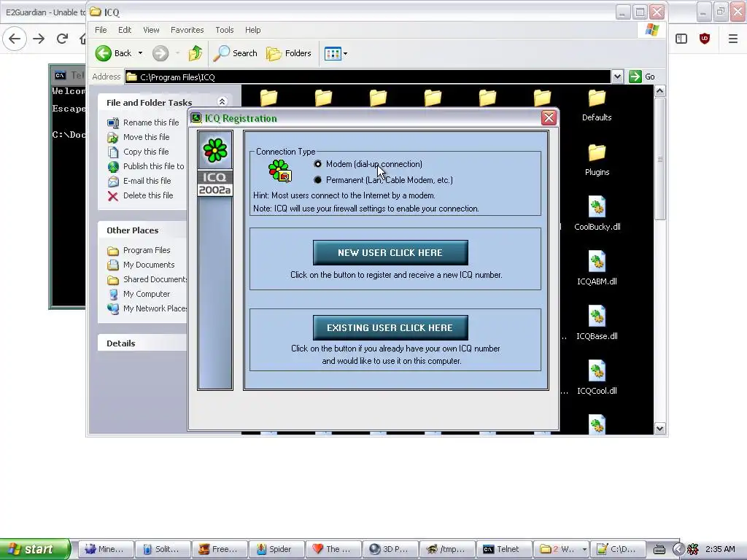
Task: Switch to the Telnet taskbar item
Action: [x=503, y=549]
